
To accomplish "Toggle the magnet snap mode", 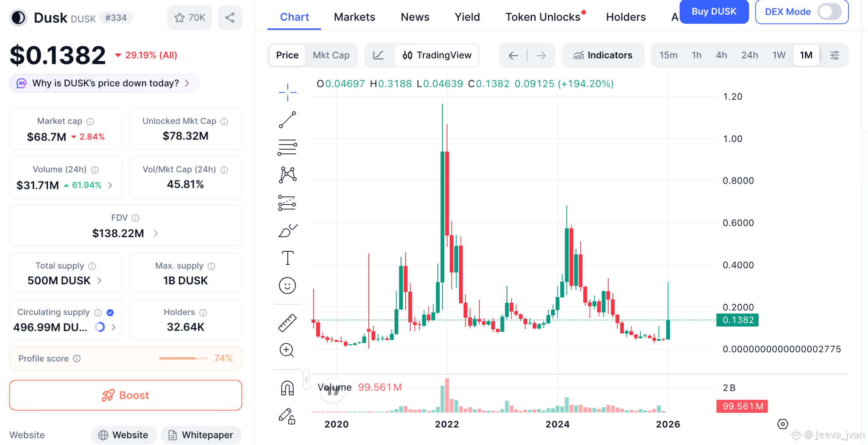I will 287,388.
